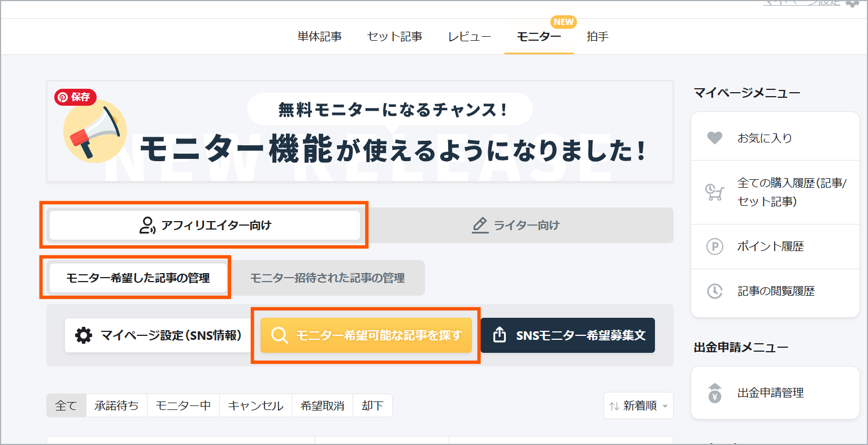The width and height of the screenshot is (868, 445).
Task: Switch to モニター招待された記事の管理
Action: click(327, 278)
